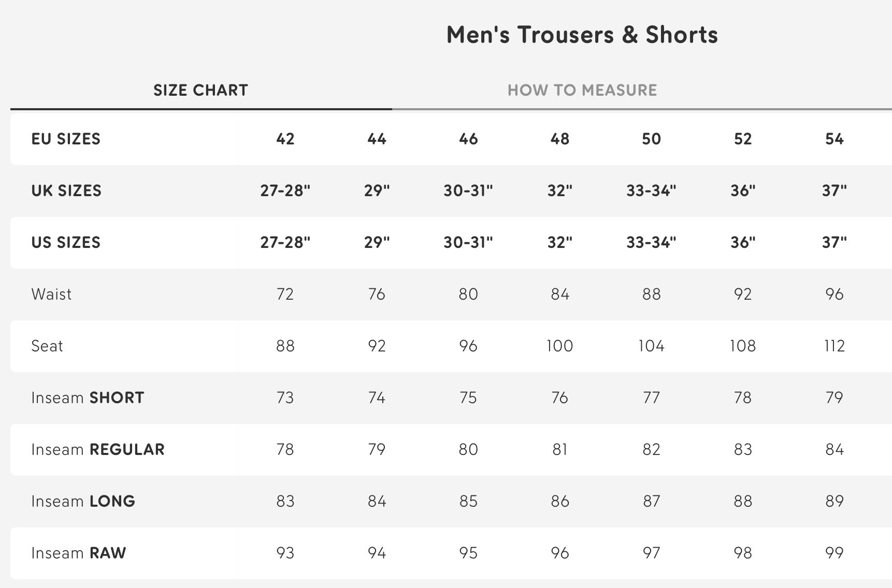
Task: Select the SIZE CHART tab
Action: [199, 90]
